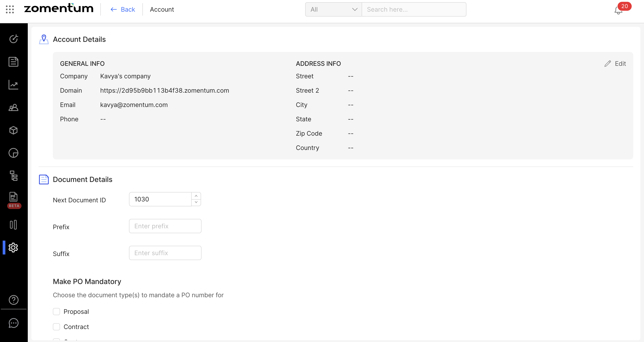Open the purchase orders BETA icon
The height and width of the screenshot is (342, 644).
click(x=13, y=197)
